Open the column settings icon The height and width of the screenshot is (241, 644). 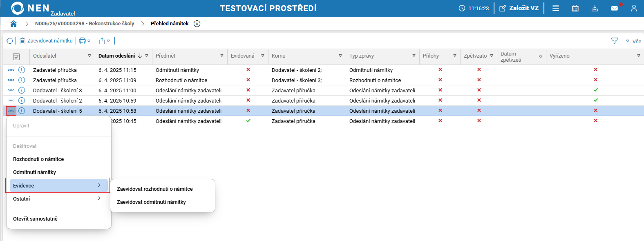tap(16, 56)
